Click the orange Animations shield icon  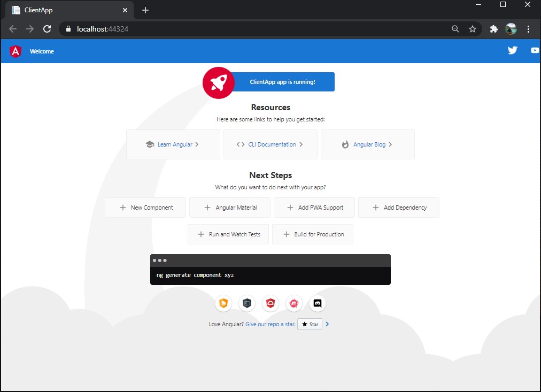pyautogui.click(x=223, y=303)
